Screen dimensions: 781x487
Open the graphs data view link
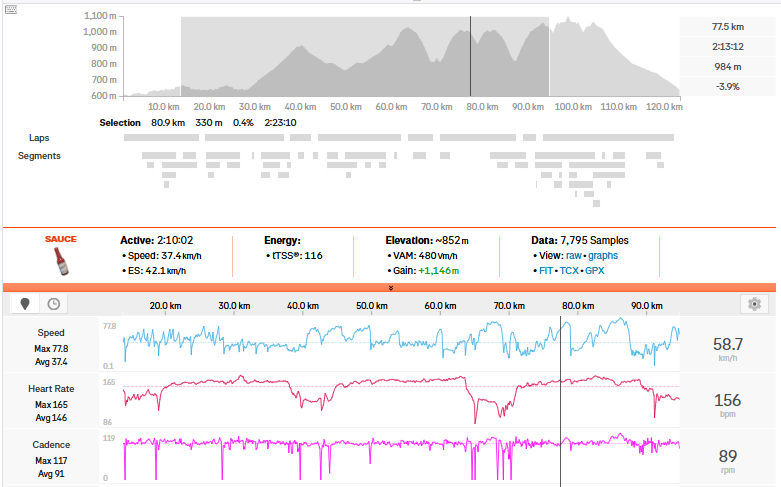(x=603, y=256)
